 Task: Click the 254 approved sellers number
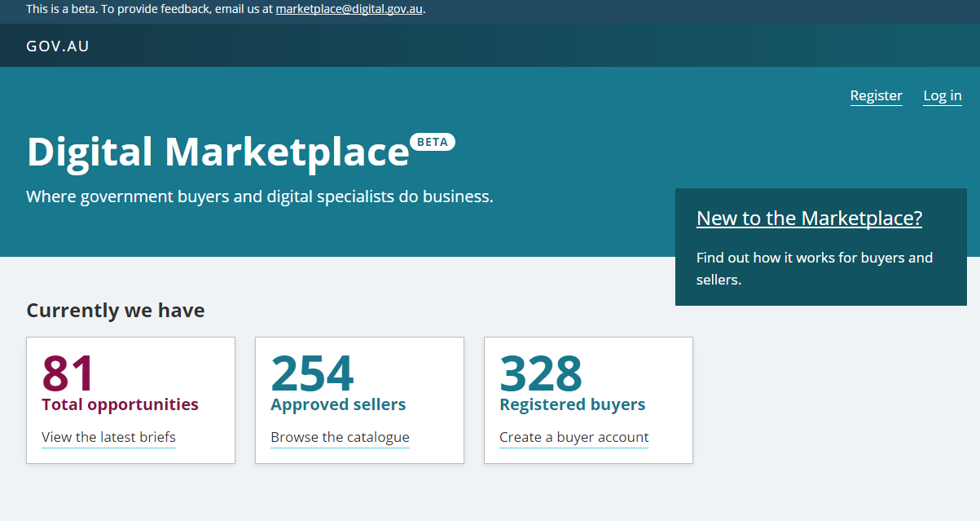tap(312, 373)
